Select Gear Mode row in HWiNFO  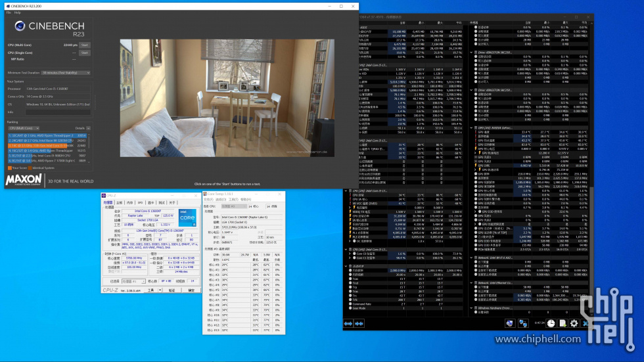tap(405, 308)
